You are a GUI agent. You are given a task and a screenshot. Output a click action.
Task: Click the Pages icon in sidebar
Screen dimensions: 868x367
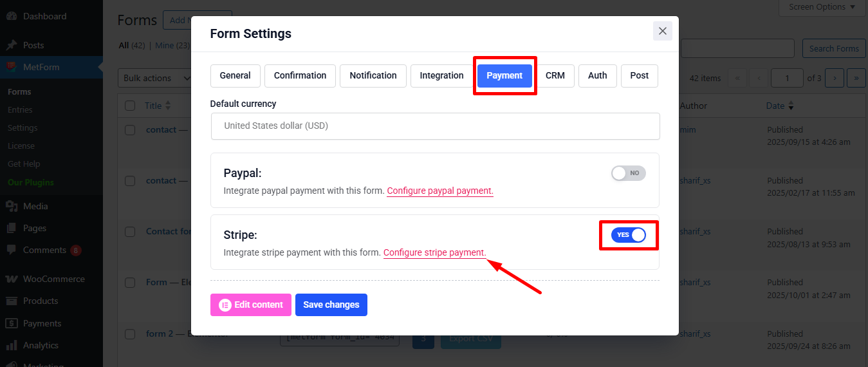pos(12,228)
